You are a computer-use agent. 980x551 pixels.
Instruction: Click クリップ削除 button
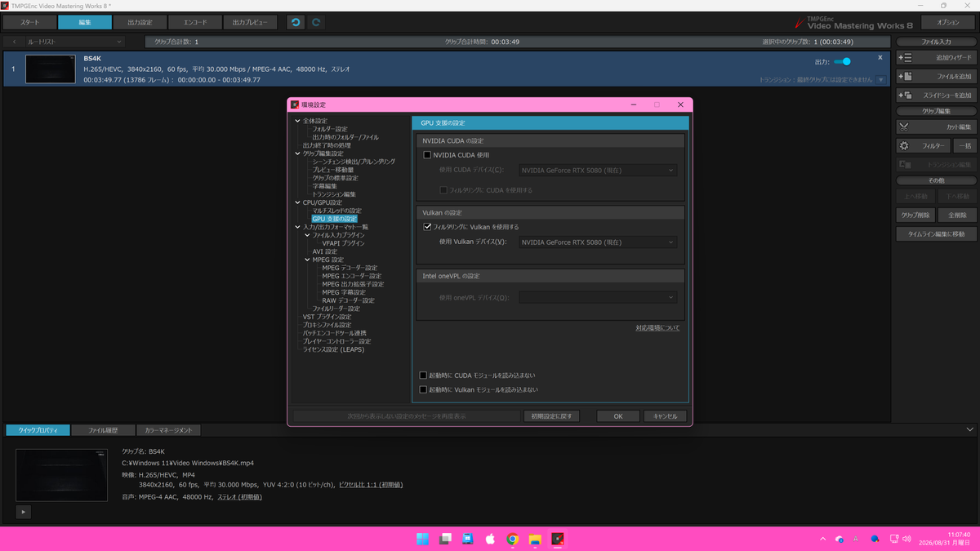point(915,216)
